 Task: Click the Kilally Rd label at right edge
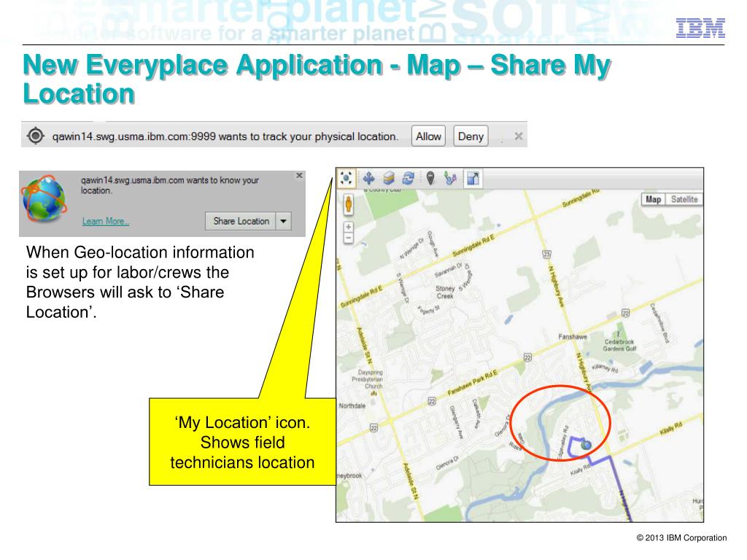(671, 429)
